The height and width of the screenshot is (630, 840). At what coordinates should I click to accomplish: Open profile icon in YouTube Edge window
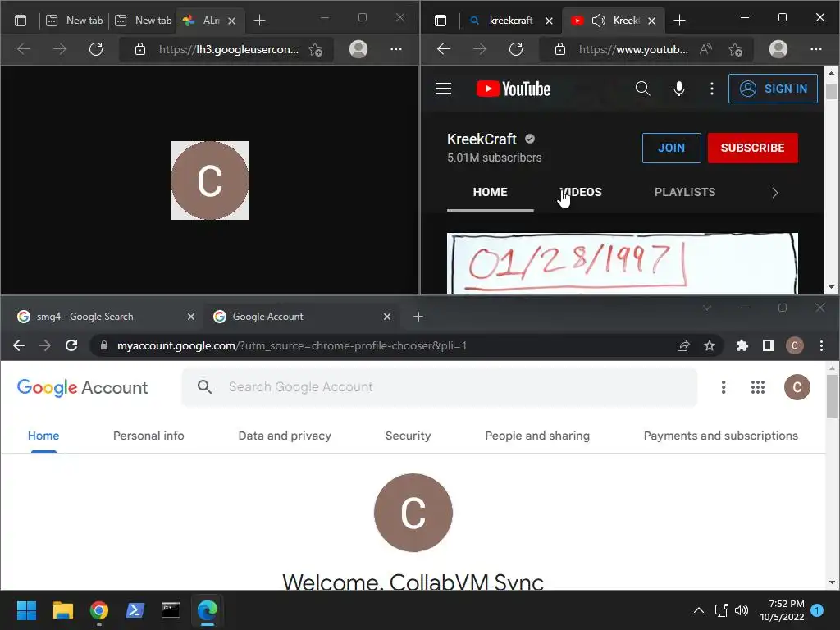(778, 49)
